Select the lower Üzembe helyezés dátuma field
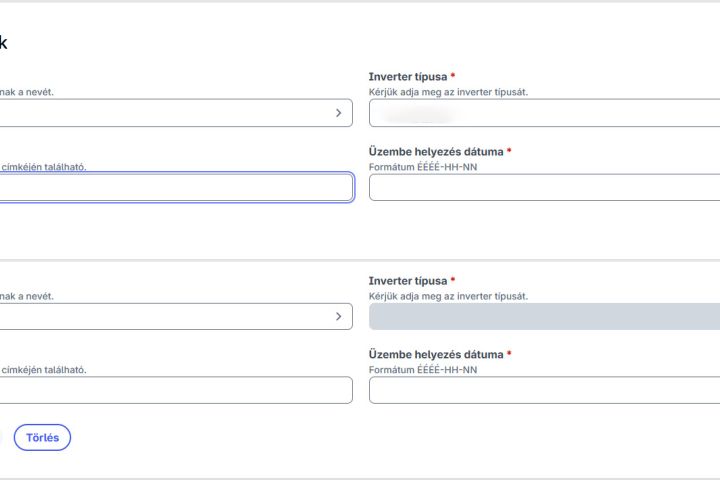 pyautogui.click(x=544, y=390)
